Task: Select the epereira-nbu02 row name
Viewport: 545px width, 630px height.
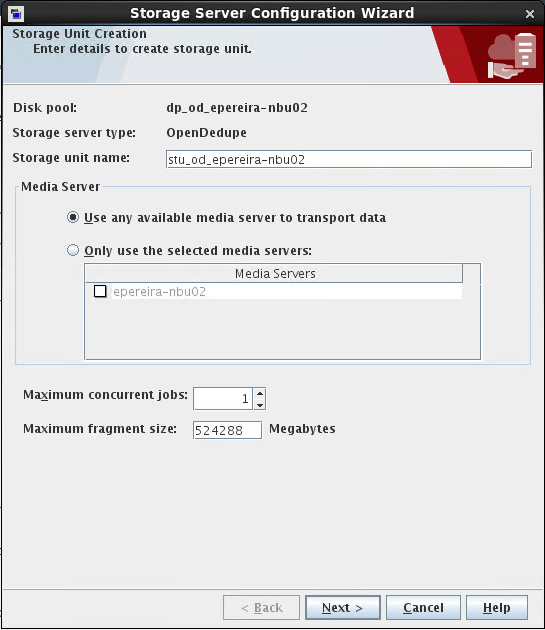Action: coord(160,291)
